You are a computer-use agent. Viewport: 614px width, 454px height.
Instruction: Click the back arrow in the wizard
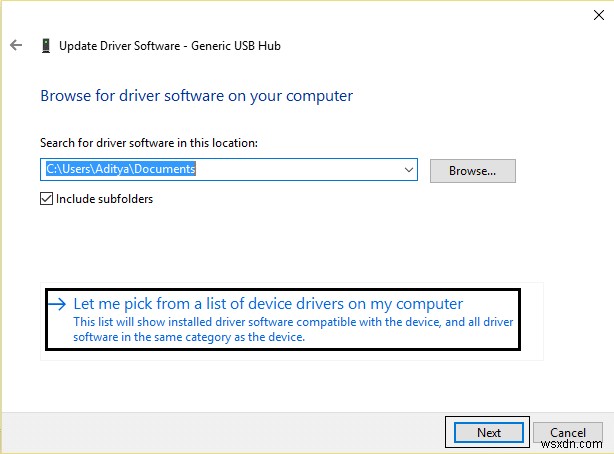[x=15, y=45]
